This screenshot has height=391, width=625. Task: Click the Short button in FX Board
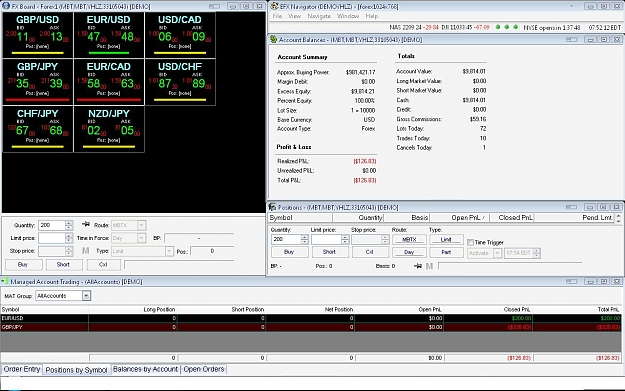coord(63,264)
